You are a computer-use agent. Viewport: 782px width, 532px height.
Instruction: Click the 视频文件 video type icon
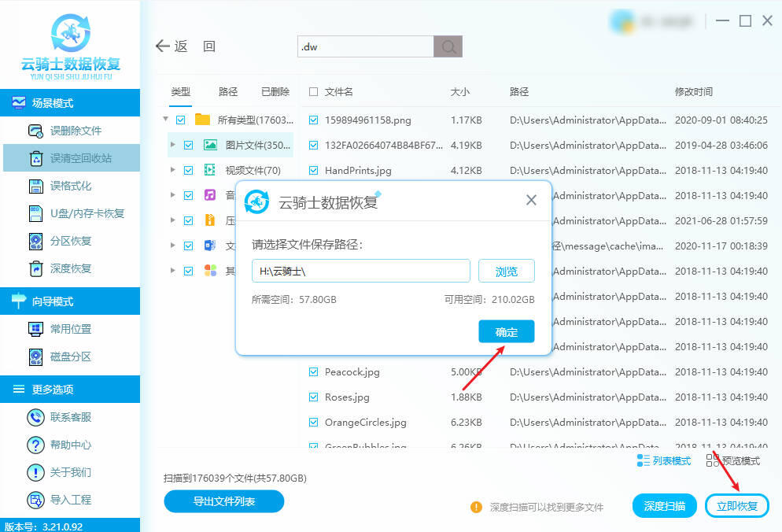point(210,170)
